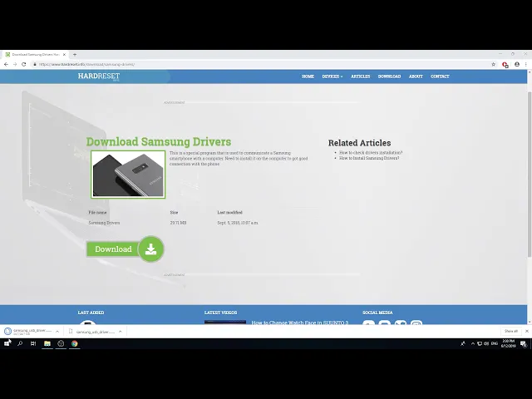The height and width of the screenshot is (399, 532).
Task: Close the downloads bar
Action: coord(527,331)
